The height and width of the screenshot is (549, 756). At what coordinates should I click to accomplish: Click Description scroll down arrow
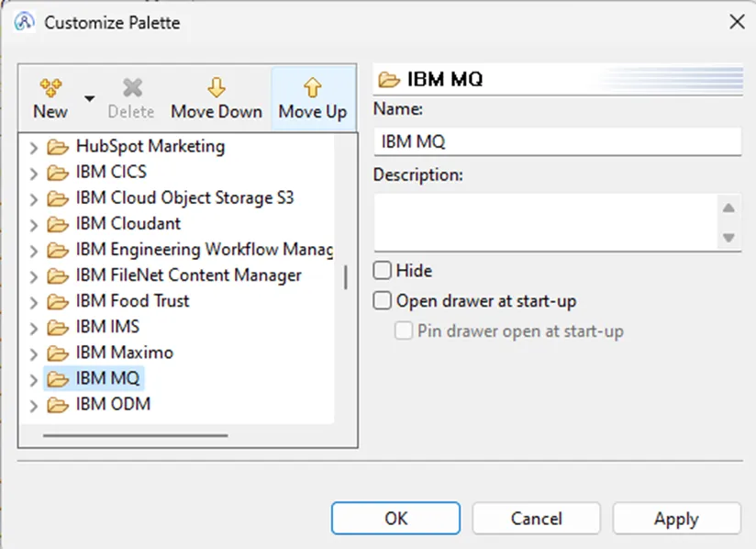728,237
